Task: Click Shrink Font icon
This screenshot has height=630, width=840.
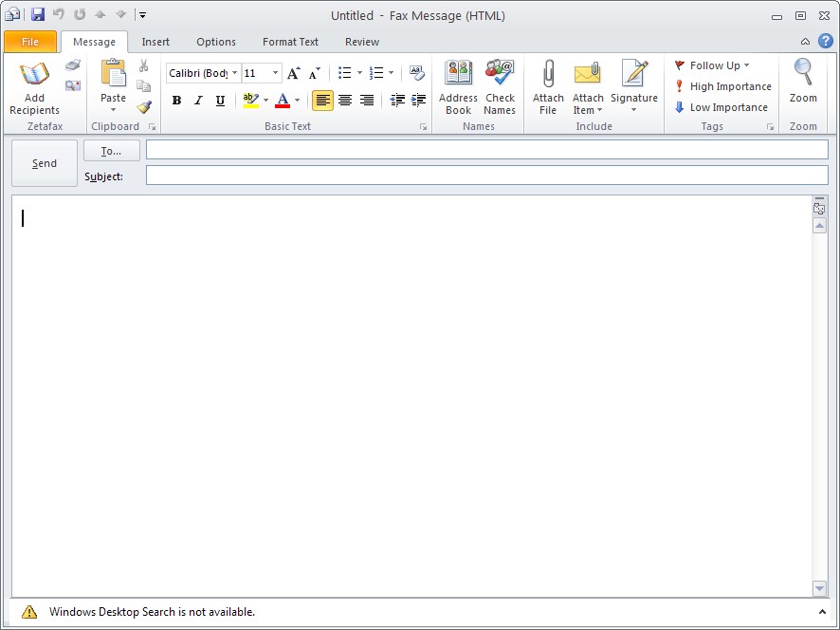Action: coord(315,73)
